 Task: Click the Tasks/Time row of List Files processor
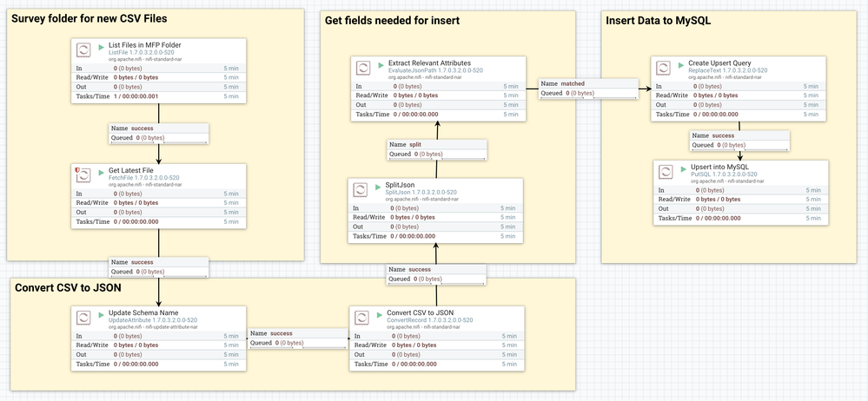pos(158,96)
